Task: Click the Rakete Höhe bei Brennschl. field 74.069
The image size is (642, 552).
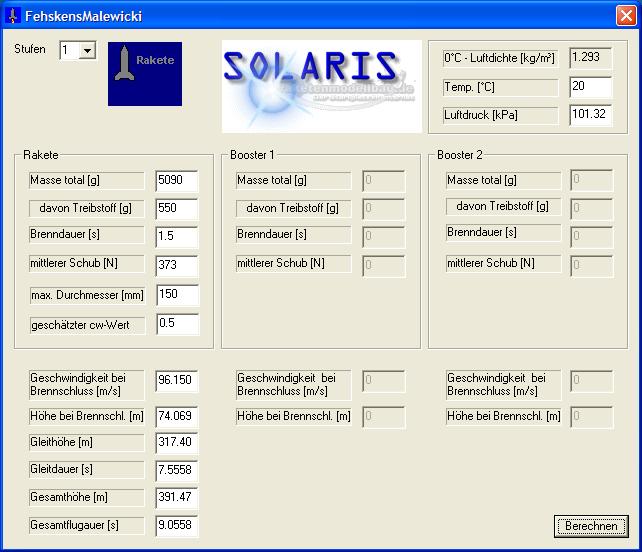Action: tap(177, 417)
